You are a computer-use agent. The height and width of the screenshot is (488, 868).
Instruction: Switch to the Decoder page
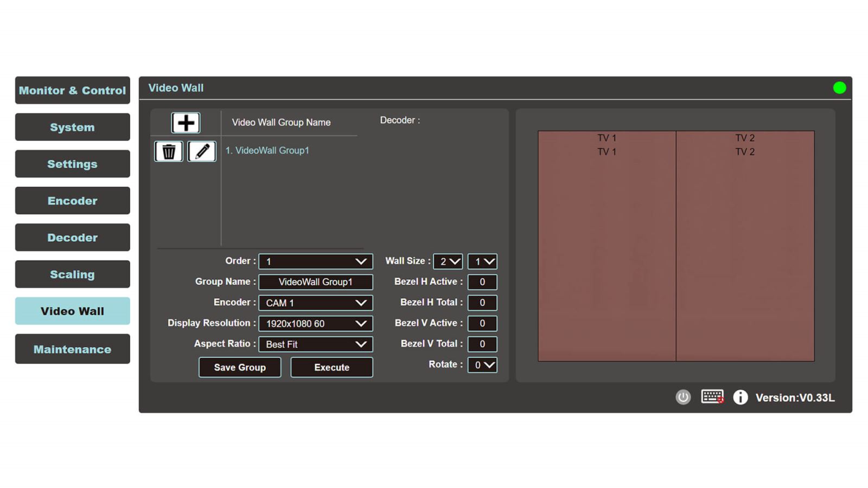(x=73, y=237)
